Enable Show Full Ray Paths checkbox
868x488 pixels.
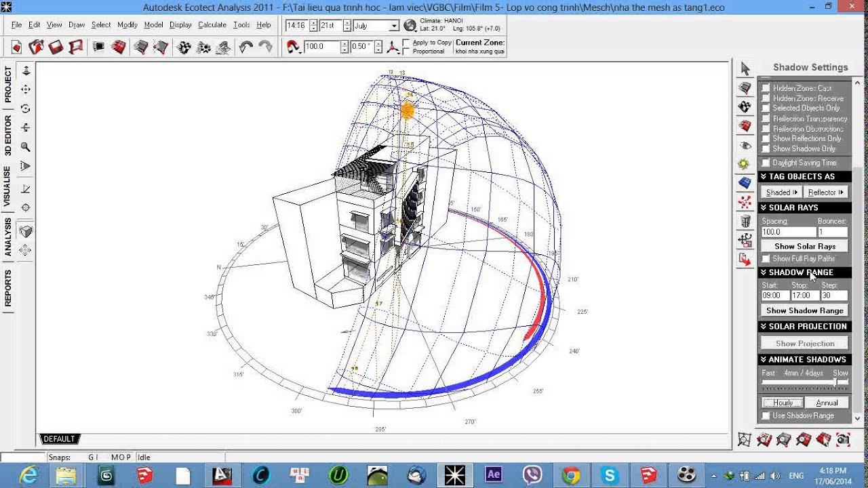click(x=766, y=259)
